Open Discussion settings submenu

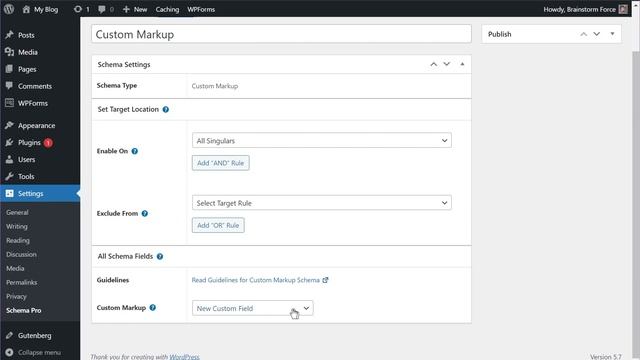point(21,254)
